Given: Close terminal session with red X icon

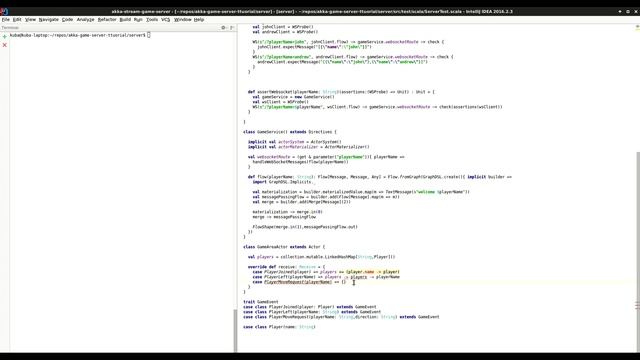Looking at the screenshot, I should pyautogui.click(x=4, y=45).
